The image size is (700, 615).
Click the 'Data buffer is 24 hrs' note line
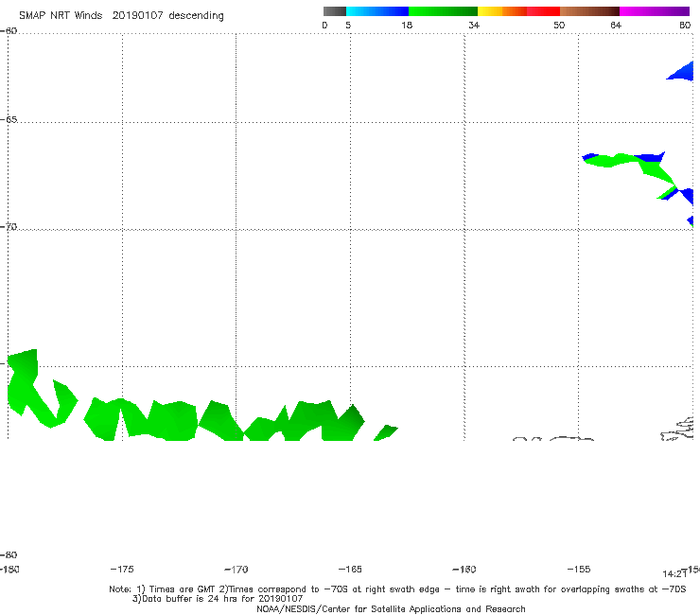coord(218,599)
